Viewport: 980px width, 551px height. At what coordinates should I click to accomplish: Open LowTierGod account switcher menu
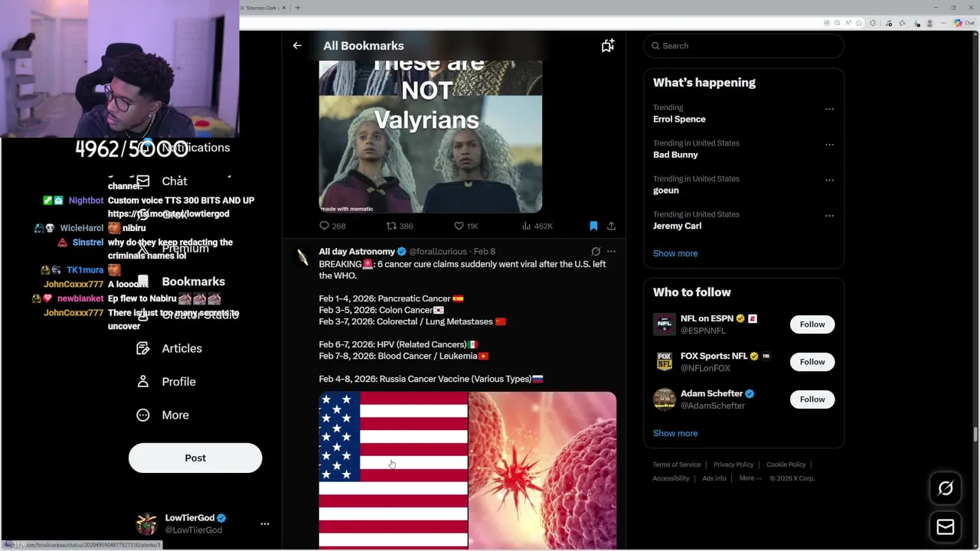pos(265,523)
